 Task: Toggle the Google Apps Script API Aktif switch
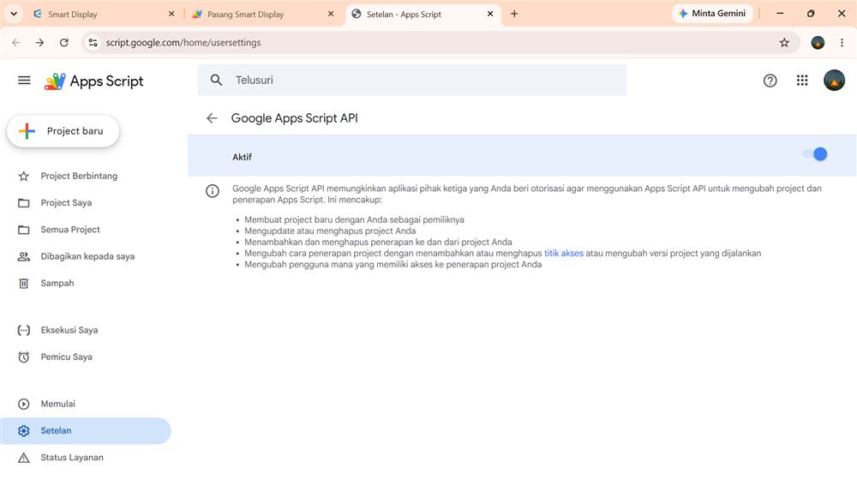[815, 154]
